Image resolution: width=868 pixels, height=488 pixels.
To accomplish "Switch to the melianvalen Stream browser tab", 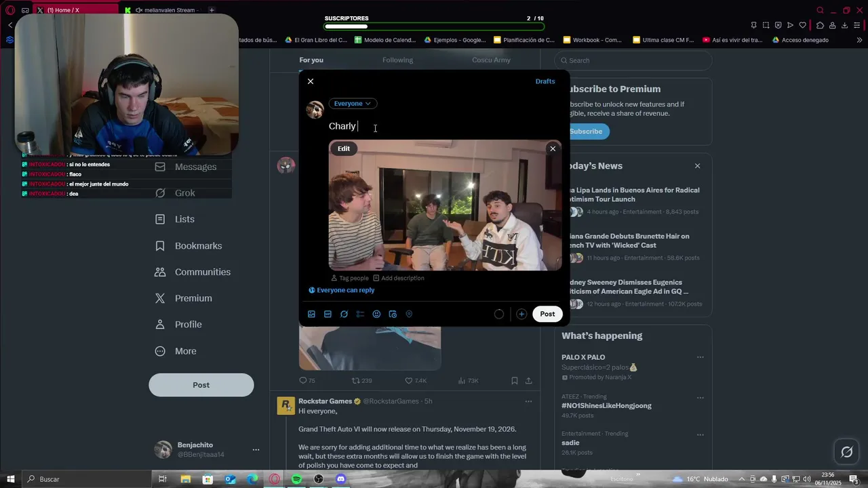I will click(163, 10).
